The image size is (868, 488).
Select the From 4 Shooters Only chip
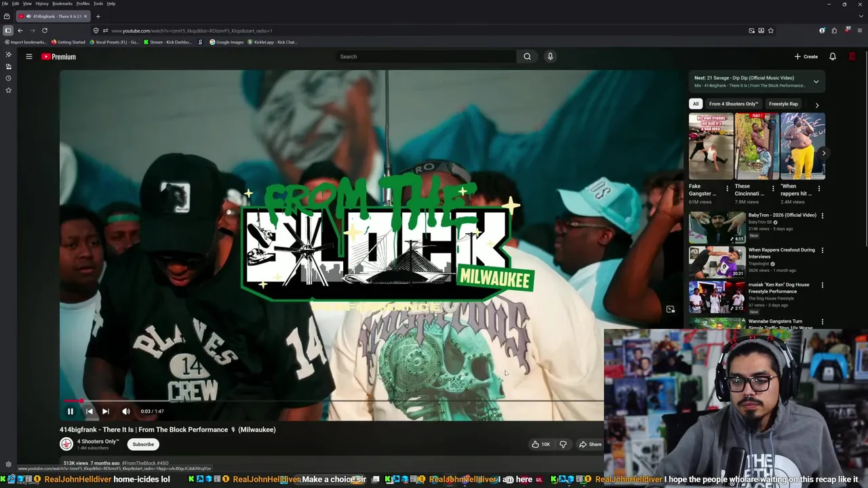tap(733, 104)
